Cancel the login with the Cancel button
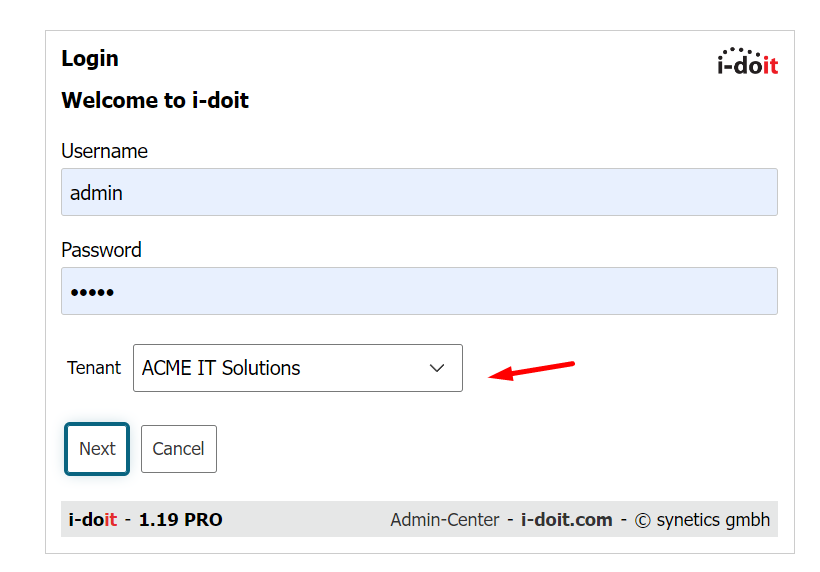 (178, 449)
